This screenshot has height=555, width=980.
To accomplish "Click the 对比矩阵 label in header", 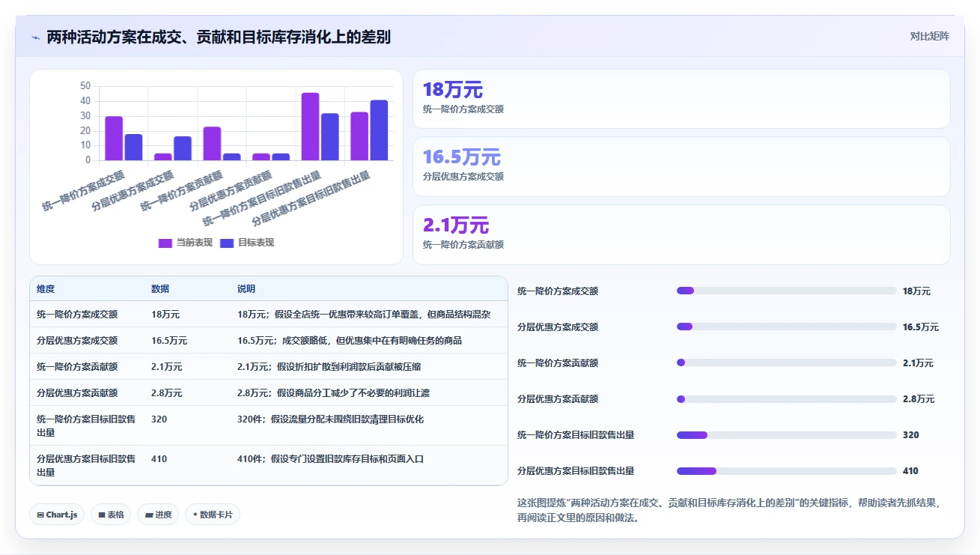I will [929, 37].
